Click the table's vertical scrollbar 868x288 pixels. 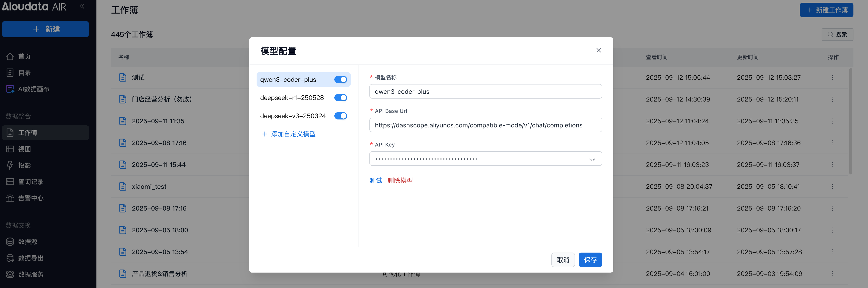coord(850,121)
